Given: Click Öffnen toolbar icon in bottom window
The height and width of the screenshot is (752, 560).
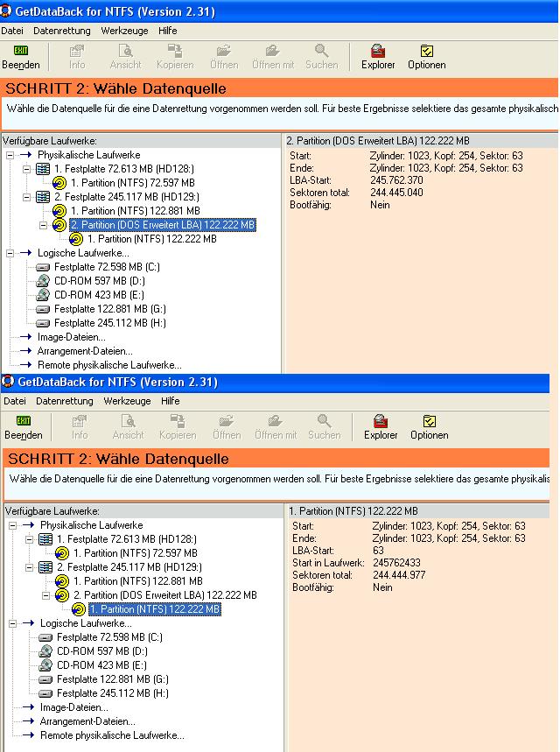Looking at the screenshot, I should (x=227, y=421).
